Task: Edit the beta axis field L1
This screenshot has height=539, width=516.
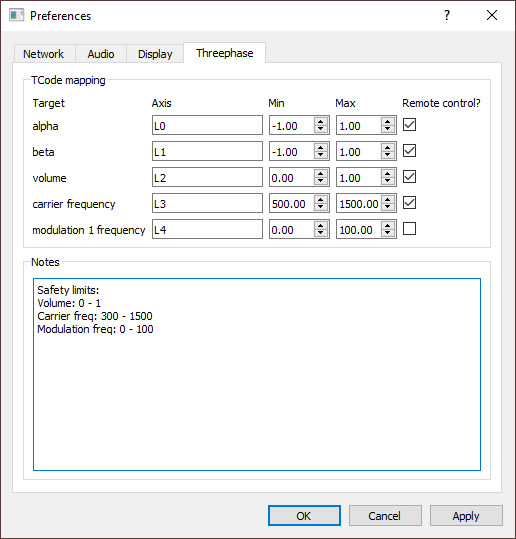Action: pos(207,151)
